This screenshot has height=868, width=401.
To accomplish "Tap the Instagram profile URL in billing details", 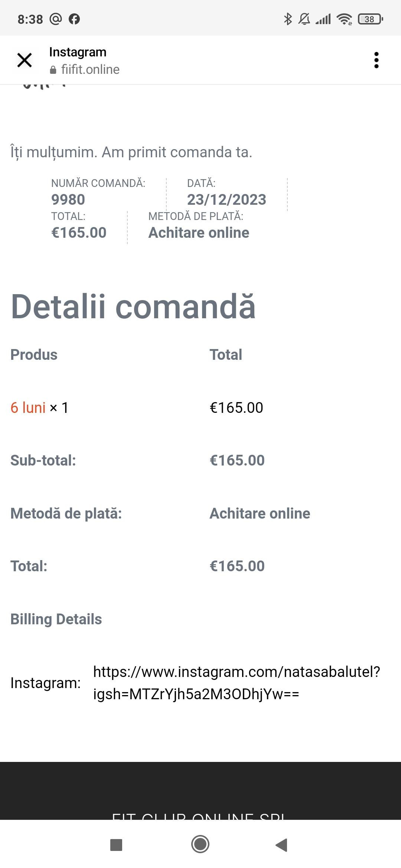I will pyautogui.click(x=237, y=683).
